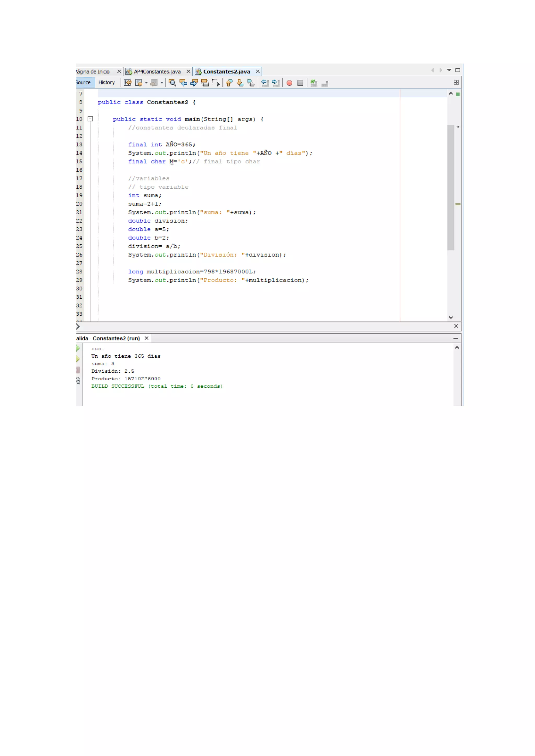
Task: Shift line left icon
Action: tap(265, 83)
